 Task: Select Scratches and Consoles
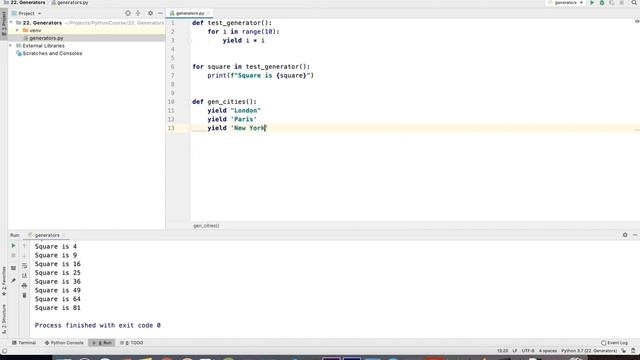pos(52,53)
